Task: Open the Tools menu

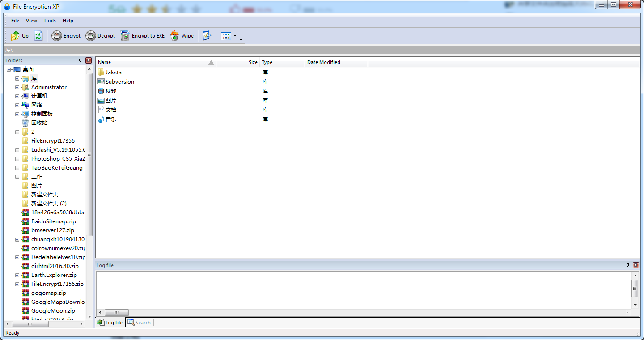Action: tap(50, 21)
